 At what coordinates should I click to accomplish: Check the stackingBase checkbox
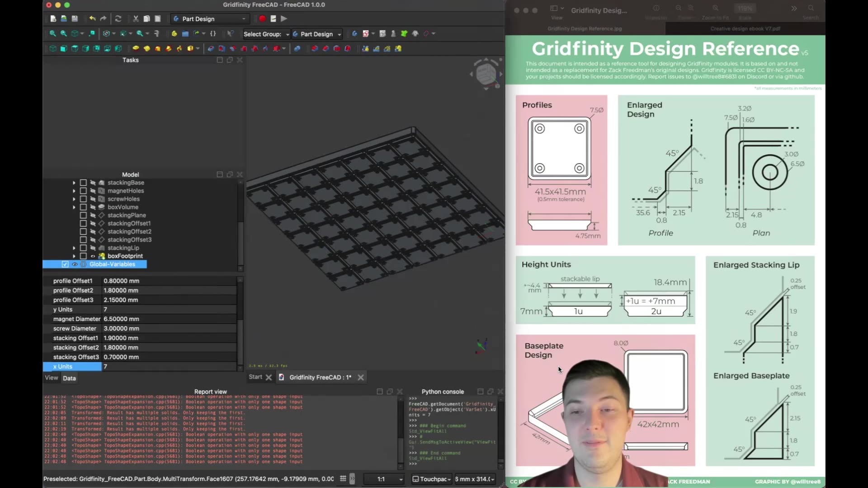click(x=83, y=183)
